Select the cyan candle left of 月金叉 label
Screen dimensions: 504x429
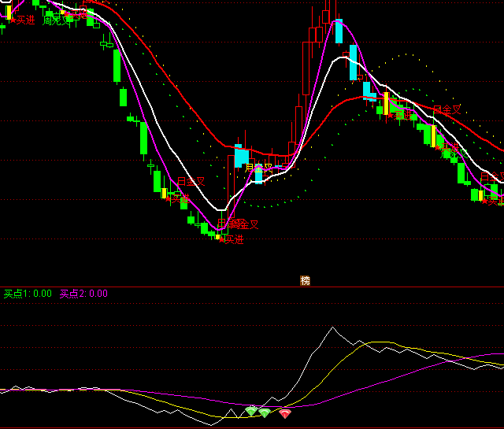[x=240, y=156]
